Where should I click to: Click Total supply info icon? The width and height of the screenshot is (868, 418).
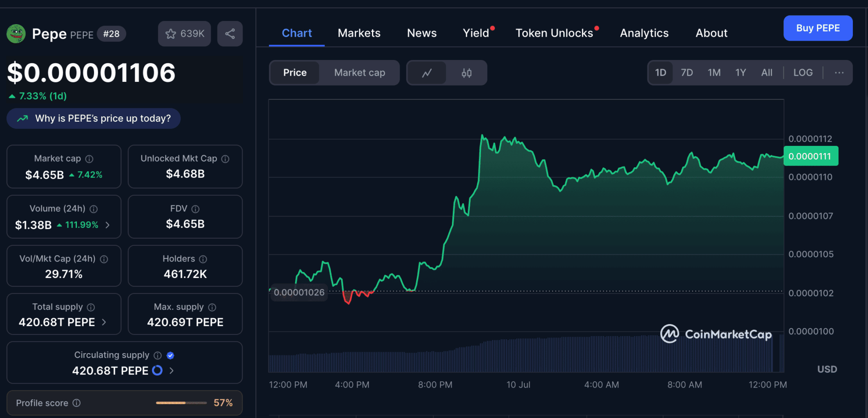(91, 307)
